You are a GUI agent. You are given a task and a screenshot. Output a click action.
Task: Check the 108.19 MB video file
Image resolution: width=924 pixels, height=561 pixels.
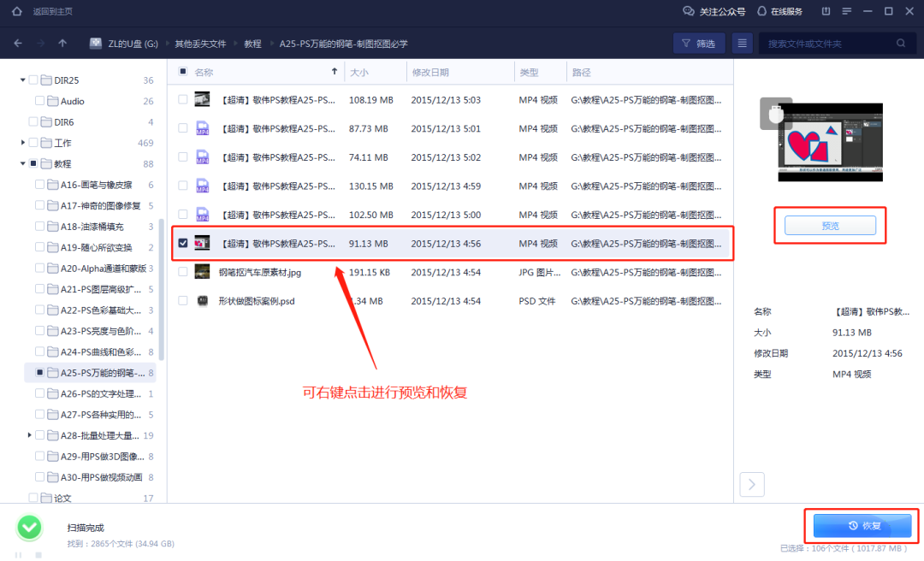tap(183, 99)
